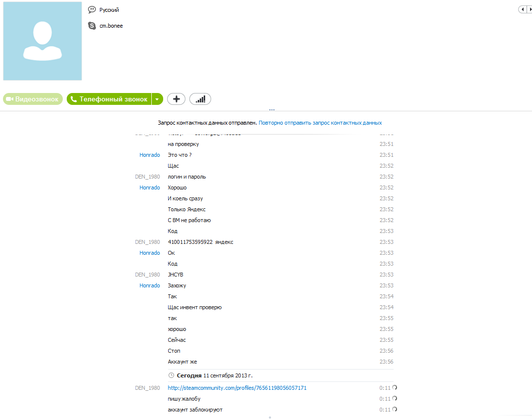Expand the Телефонный звонок dropdown arrow
Screen dimensions: 532x419
[157, 99]
